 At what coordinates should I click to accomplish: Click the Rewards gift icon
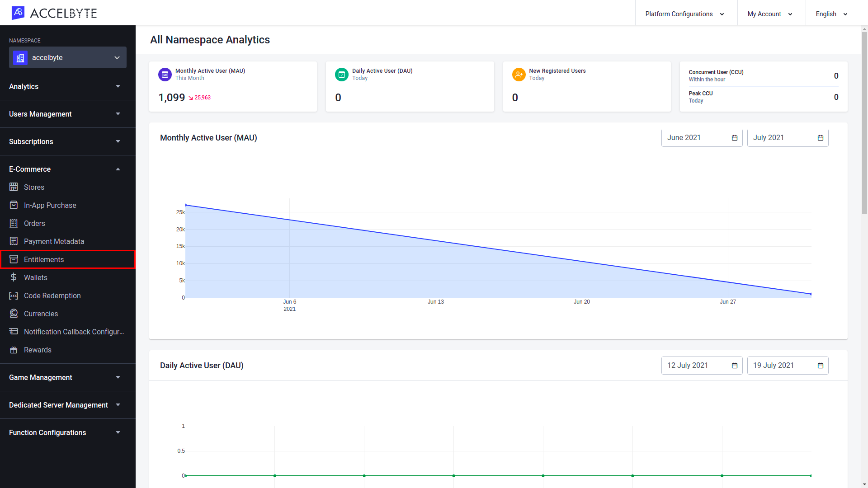pyautogui.click(x=14, y=350)
